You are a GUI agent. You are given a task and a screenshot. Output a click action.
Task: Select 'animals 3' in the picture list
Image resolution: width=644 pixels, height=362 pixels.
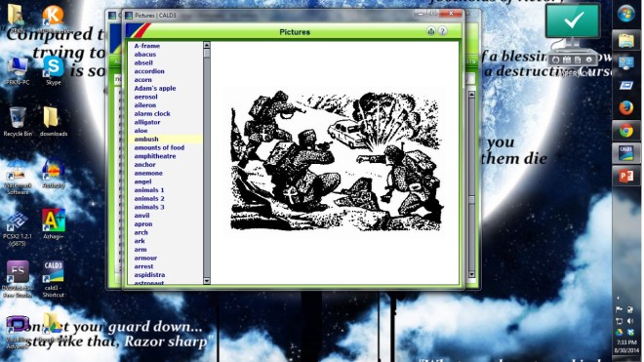tap(149, 207)
